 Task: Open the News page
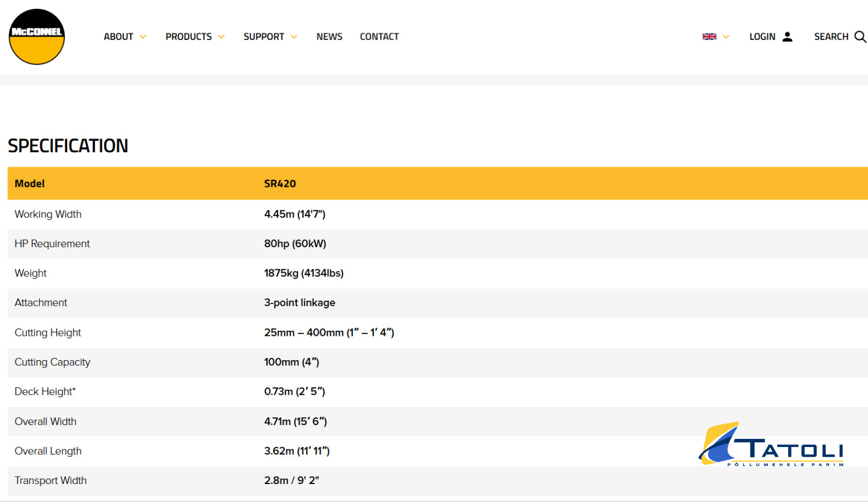(329, 36)
